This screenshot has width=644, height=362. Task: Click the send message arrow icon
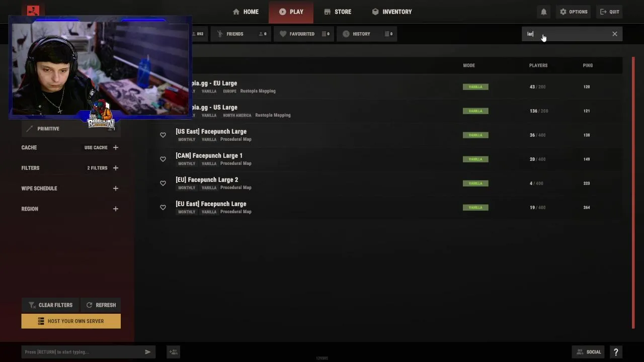click(147, 352)
